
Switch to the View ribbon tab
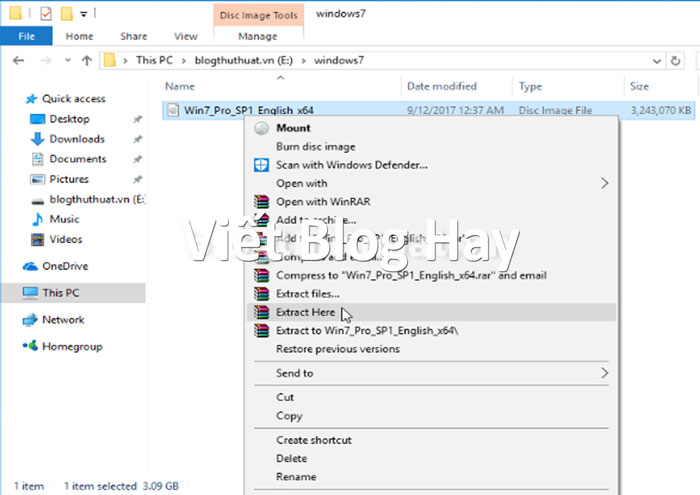click(186, 36)
